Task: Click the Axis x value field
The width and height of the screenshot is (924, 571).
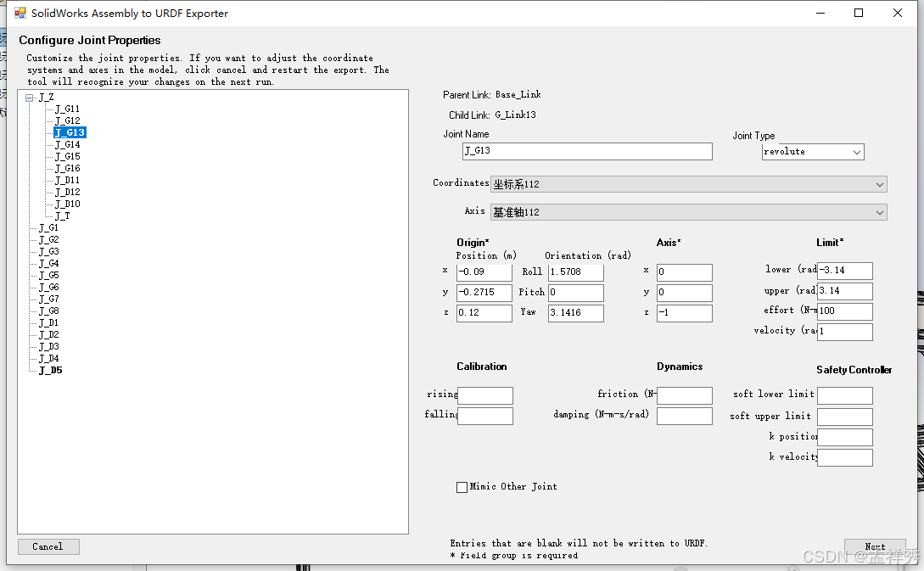Action: pos(684,272)
